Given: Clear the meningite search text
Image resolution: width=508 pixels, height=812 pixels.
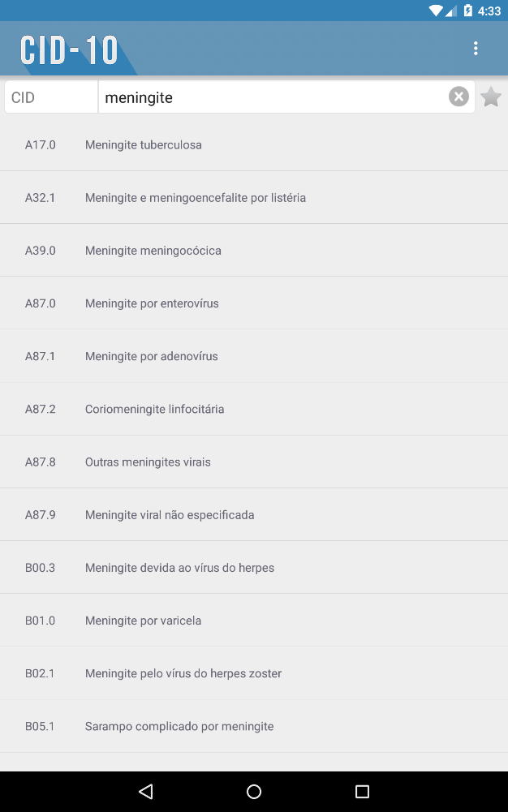Looking at the screenshot, I should tap(458, 97).
